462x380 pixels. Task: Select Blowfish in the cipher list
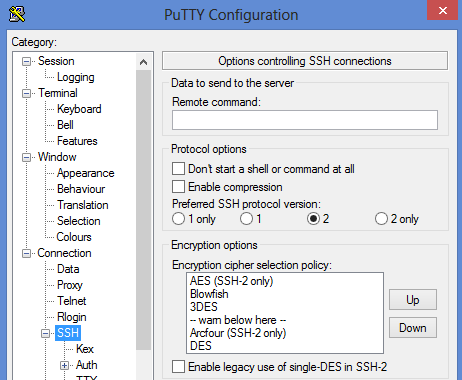(x=209, y=294)
